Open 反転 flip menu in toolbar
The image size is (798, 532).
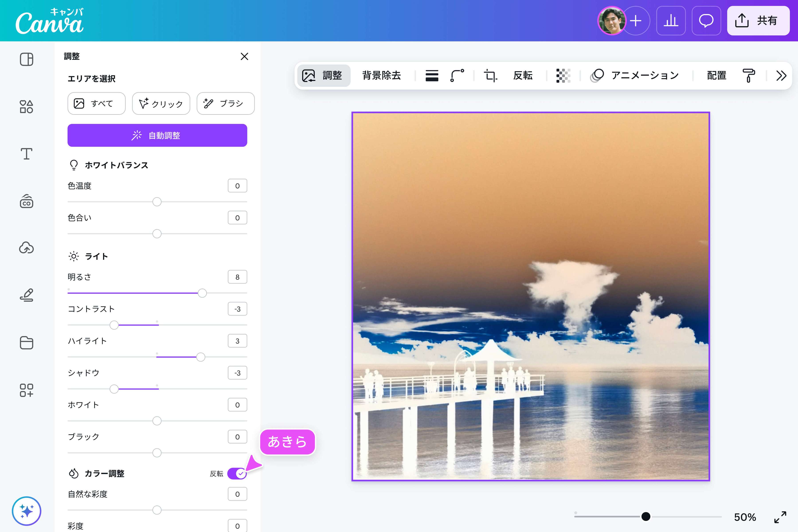[523, 75]
